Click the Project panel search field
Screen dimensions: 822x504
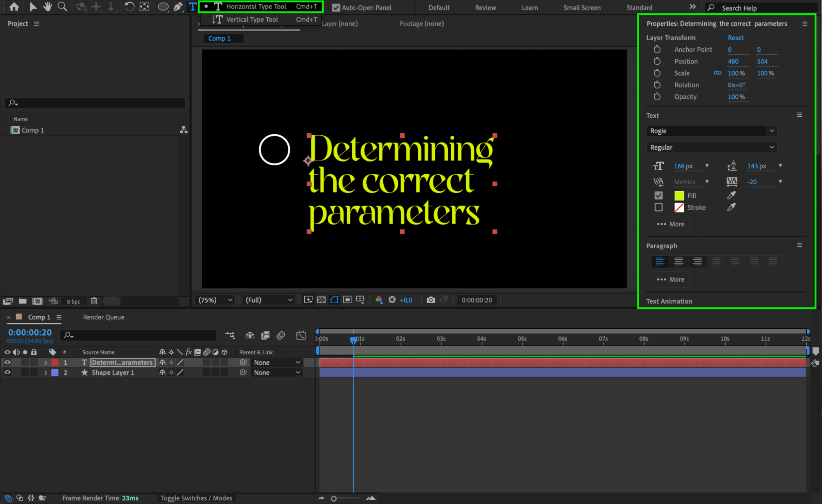click(x=95, y=103)
